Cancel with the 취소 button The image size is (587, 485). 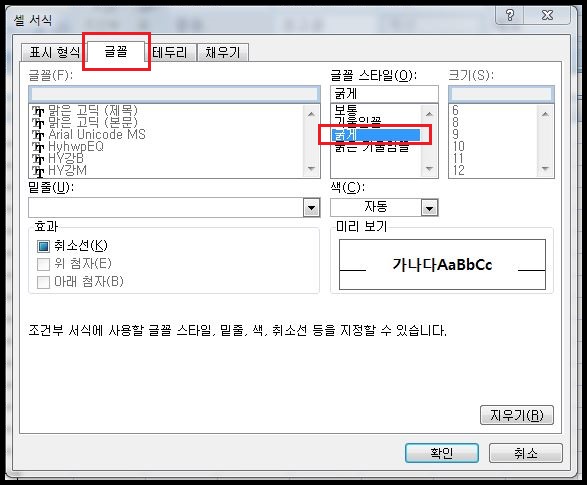pos(526,453)
